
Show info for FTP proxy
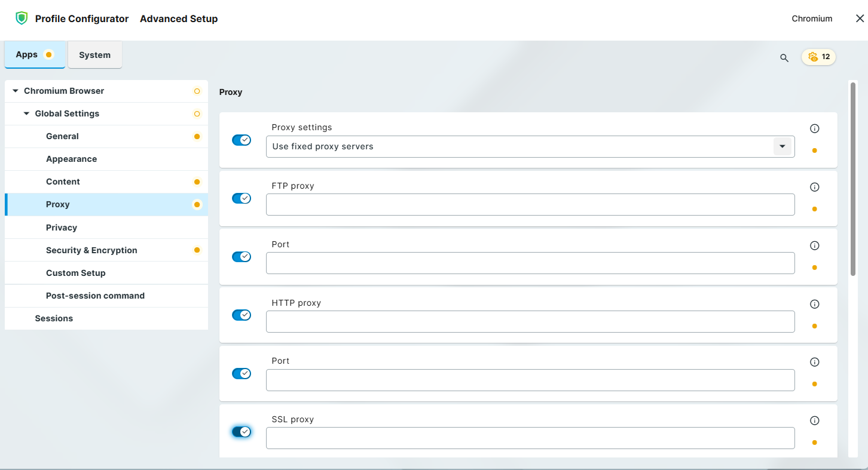click(x=814, y=187)
